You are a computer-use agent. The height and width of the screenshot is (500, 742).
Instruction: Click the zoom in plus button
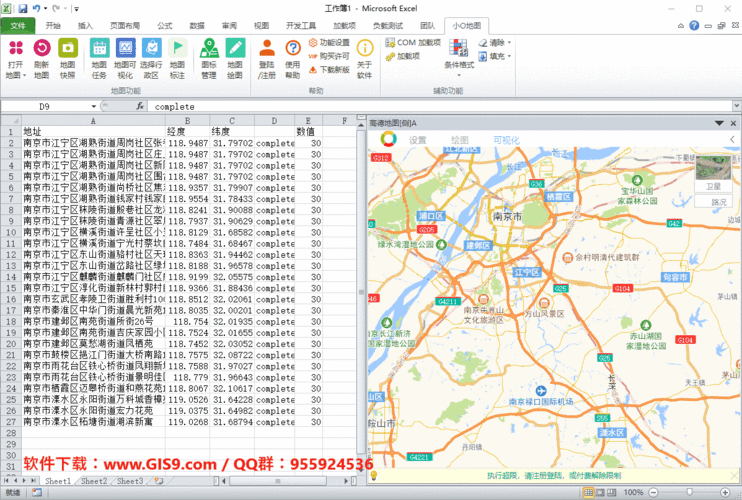724,492
